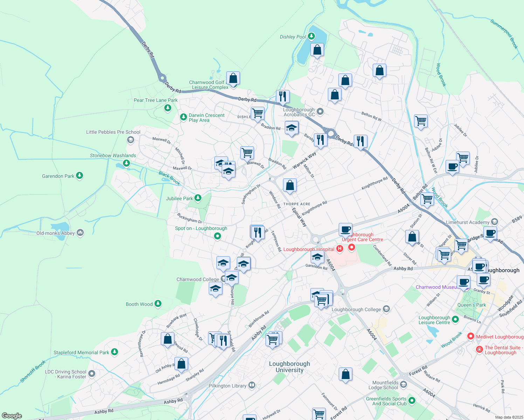Open the Pilkington Library marker icon
This screenshot has height=420, width=524.
click(x=252, y=385)
